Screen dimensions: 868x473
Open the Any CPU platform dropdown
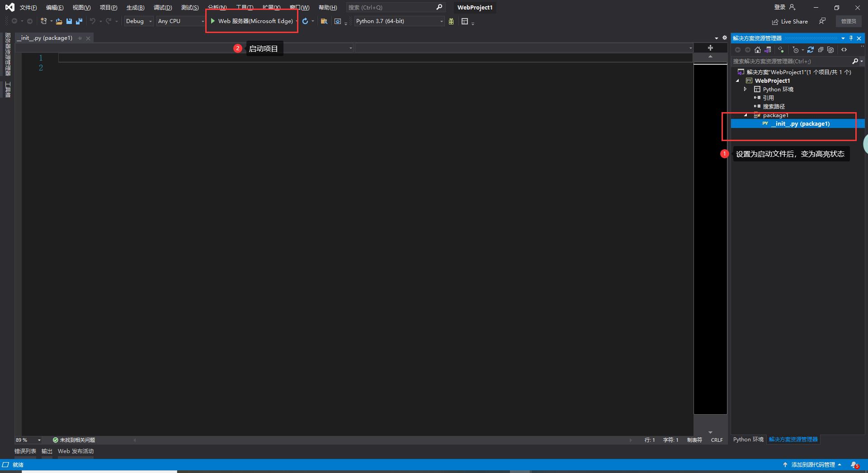pos(203,21)
